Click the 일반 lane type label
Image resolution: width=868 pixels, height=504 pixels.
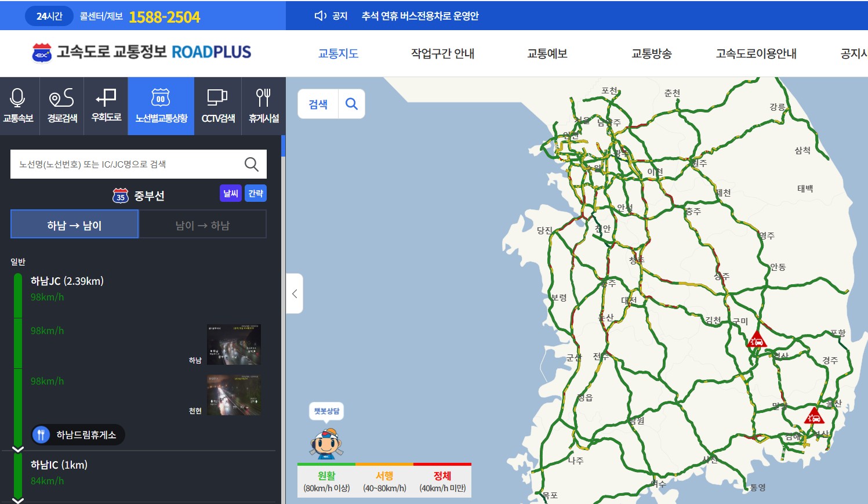[x=18, y=262]
